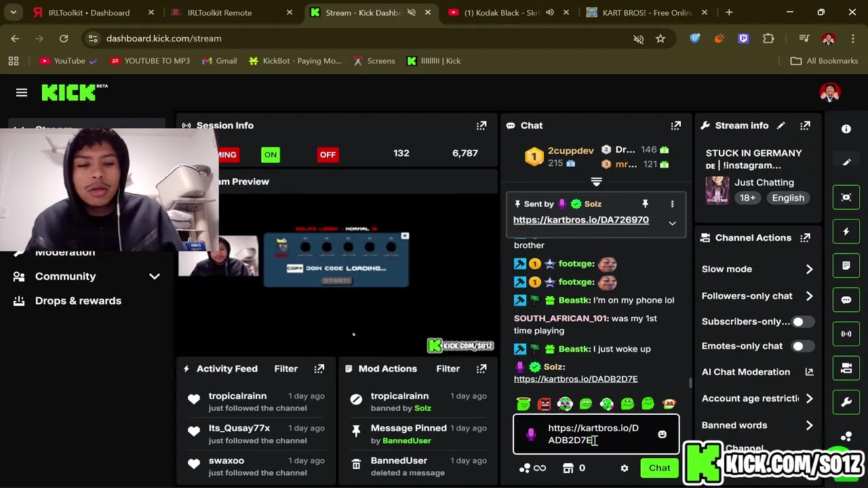This screenshot has width=868, height=488.
Task: Open Chrome three-dot menu
Action: click(x=852, y=39)
